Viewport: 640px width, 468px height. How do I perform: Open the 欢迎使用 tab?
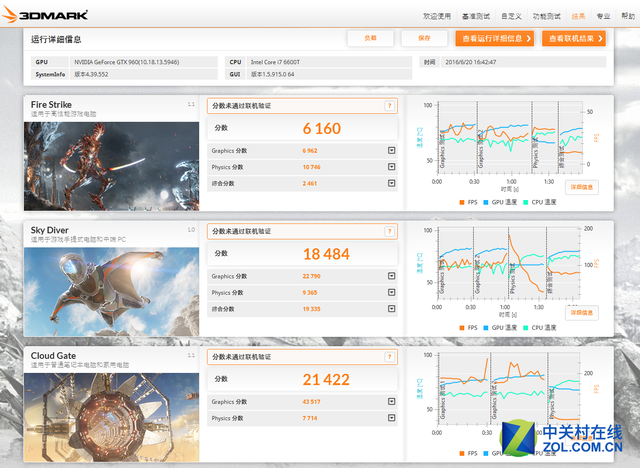click(437, 16)
